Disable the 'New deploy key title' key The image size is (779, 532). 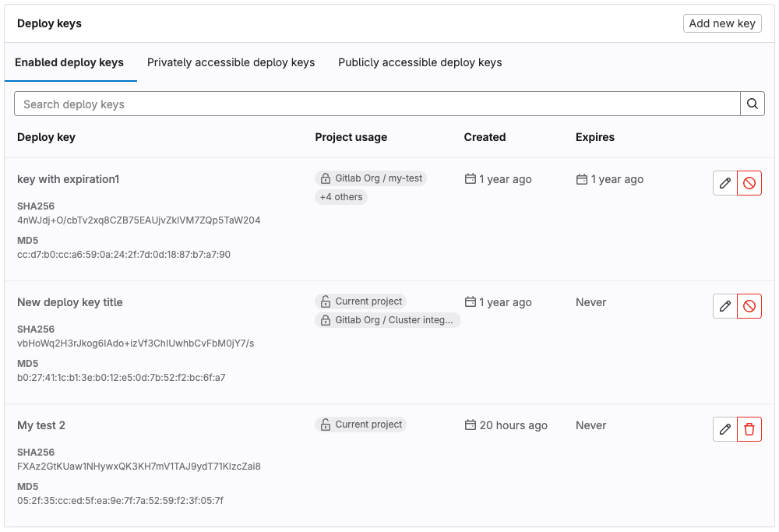coord(749,306)
